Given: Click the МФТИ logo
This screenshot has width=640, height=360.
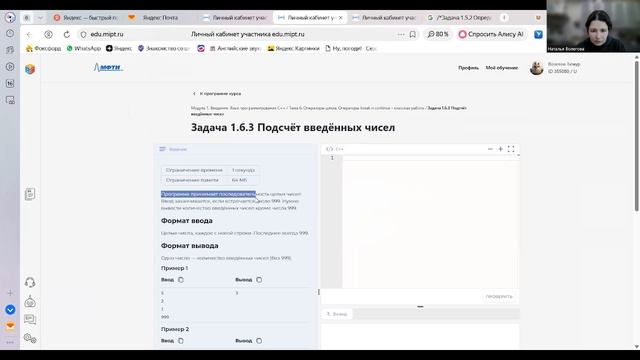Looking at the screenshot, I should tap(108, 67).
